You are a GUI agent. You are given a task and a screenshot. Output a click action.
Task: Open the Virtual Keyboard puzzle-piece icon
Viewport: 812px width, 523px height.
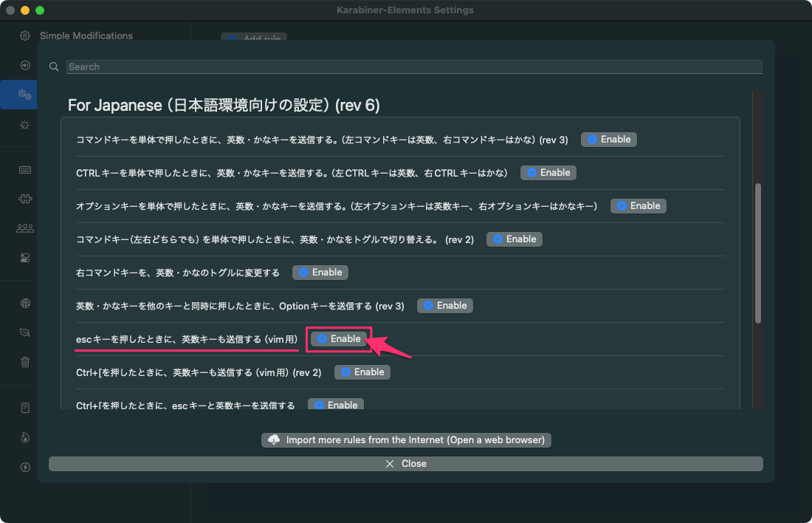coord(25,199)
